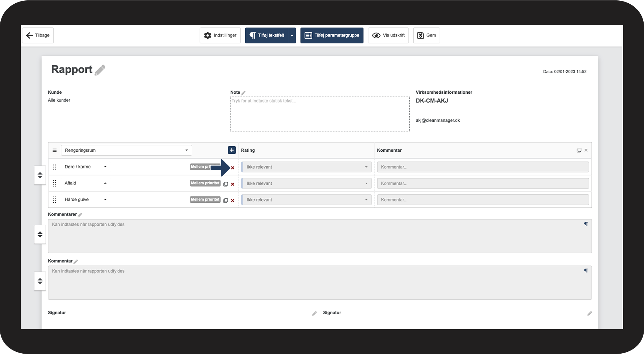
Task: Remove the Døre / karme row
Action: (233, 168)
